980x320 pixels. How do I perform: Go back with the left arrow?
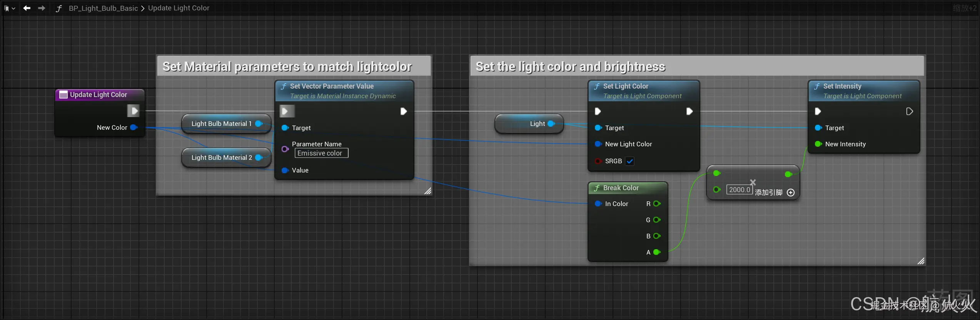[27, 8]
